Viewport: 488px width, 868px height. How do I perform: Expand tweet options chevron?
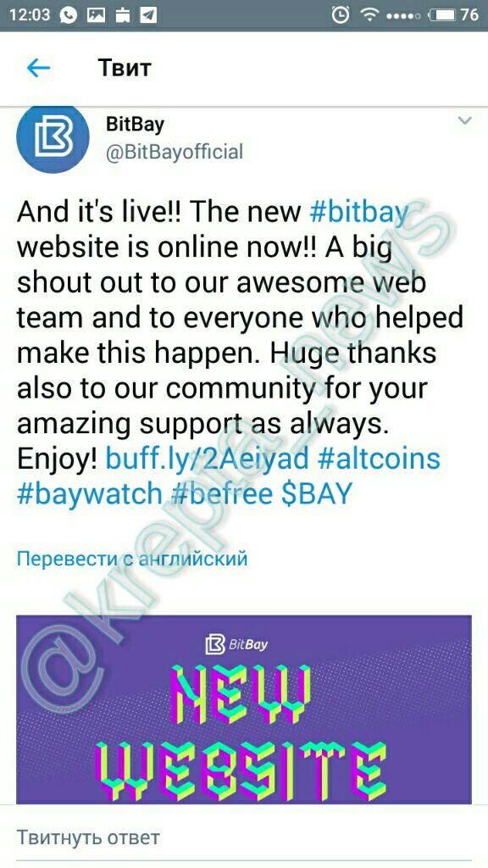click(x=465, y=120)
